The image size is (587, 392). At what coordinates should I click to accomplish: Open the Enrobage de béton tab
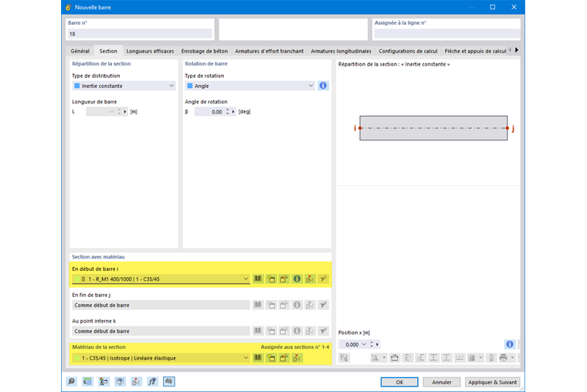pos(205,51)
